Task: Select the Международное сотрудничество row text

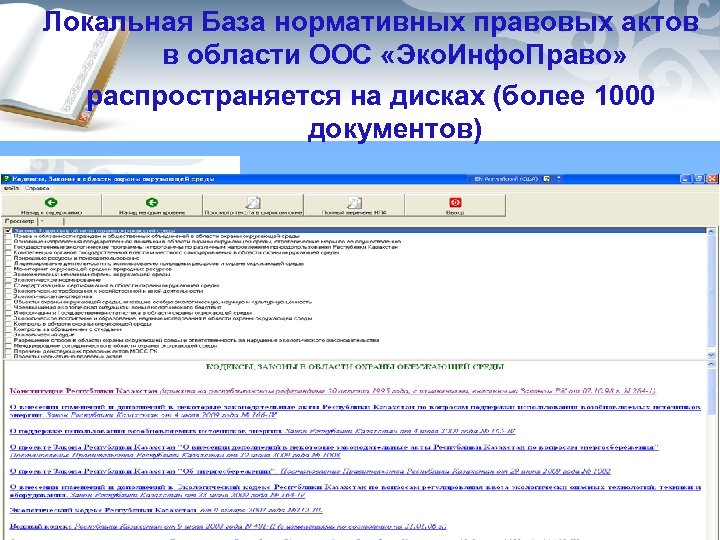Action: (x=115, y=346)
